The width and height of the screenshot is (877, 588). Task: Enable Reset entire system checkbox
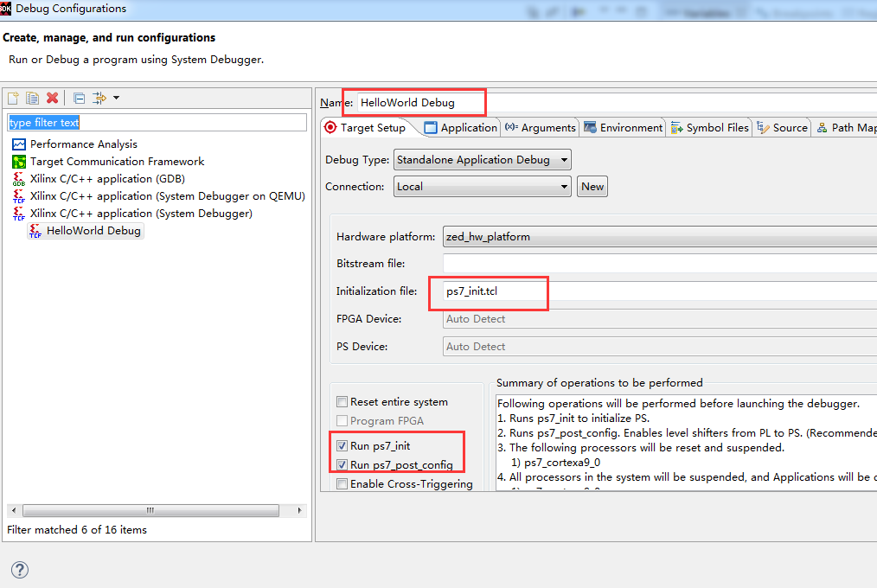point(342,402)
